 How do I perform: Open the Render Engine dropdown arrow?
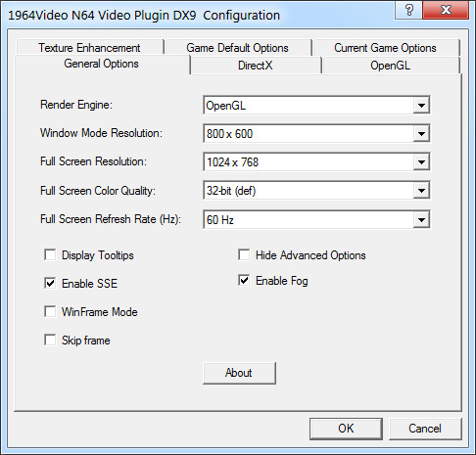coord(421,106)
